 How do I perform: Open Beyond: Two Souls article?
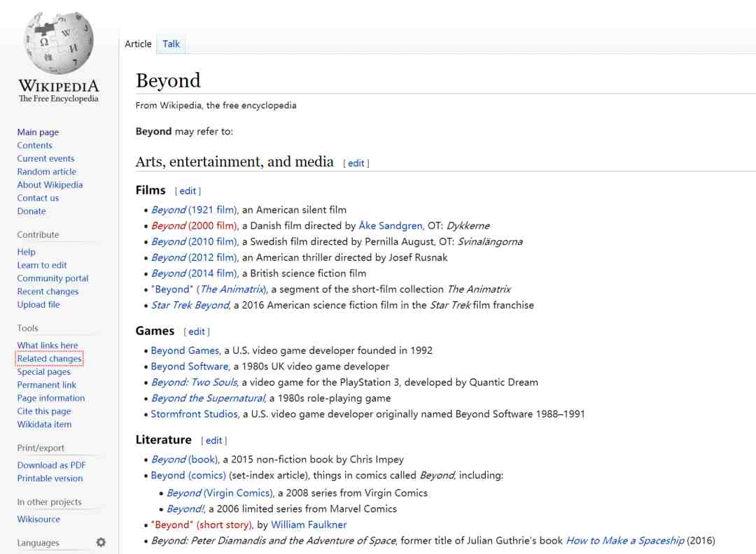195,383
